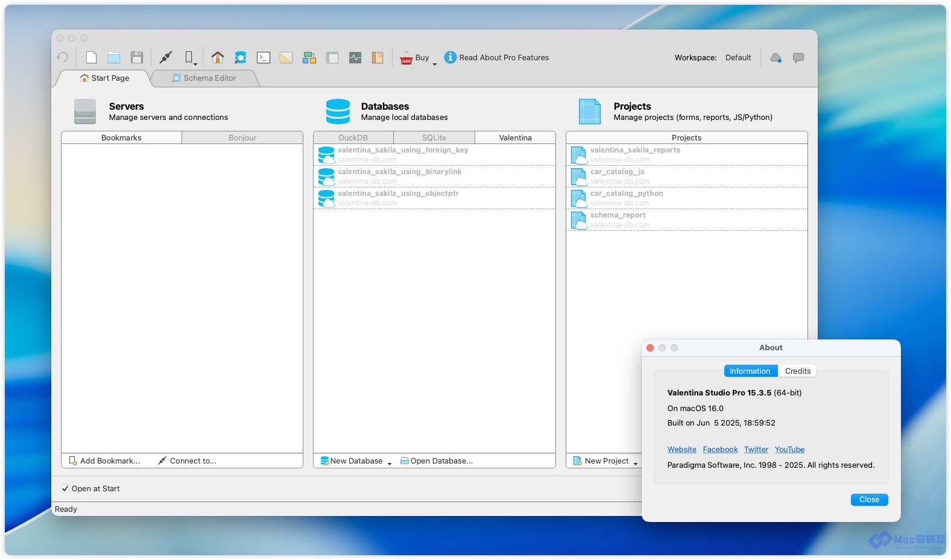Open the notebook documentation icon
The image size is (951, 560).
click(378, 57)
